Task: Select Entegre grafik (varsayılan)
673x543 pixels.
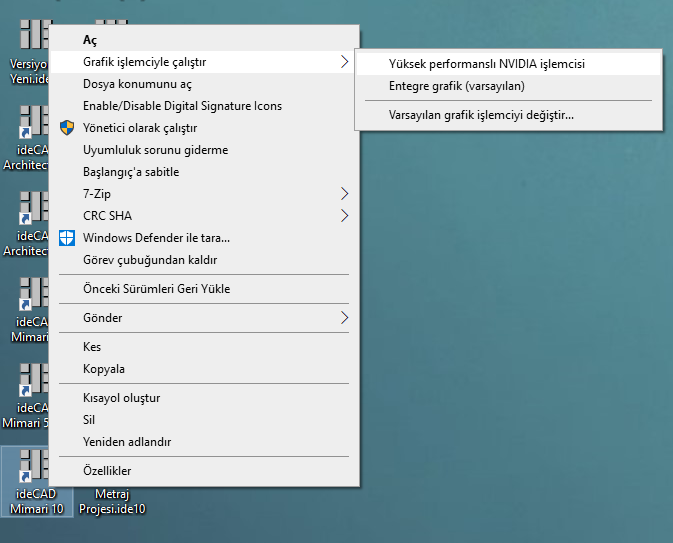Action: tap(508, 86)
